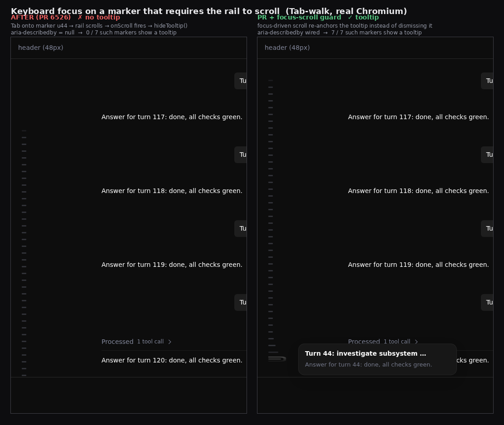Image resolution: width=504 pixels, height=425 pixels.
Task: Expand "Processed 1 tool call" in right PR panel
Action: point(383,342)
